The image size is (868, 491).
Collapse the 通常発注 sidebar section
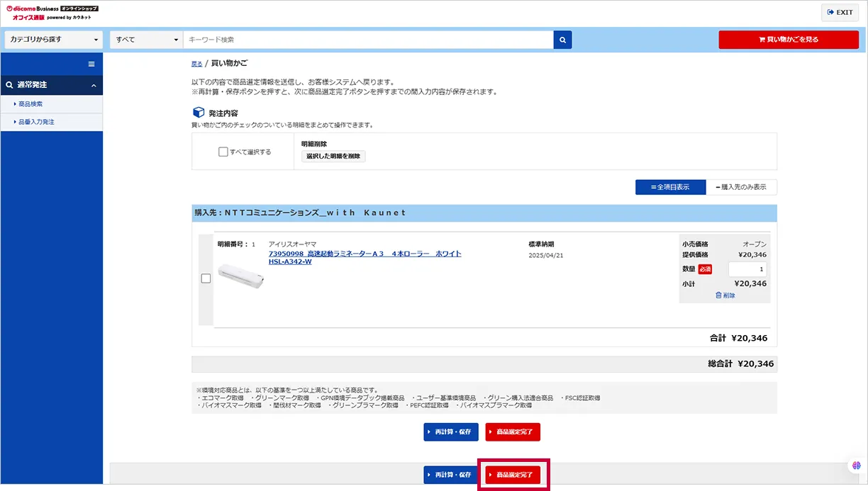click(94, 85)
